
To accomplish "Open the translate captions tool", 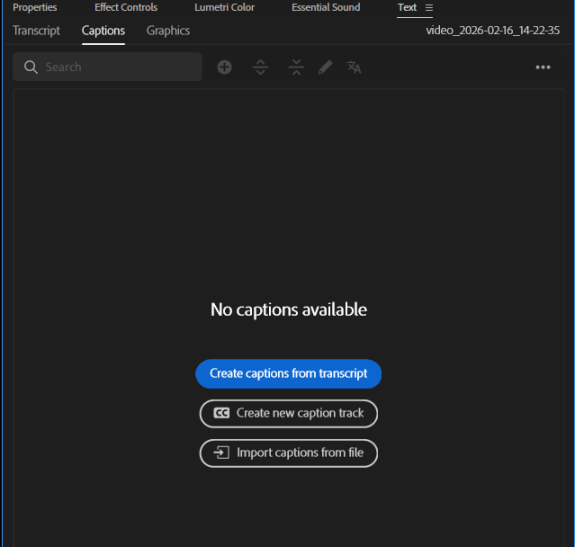I will pos(354,67).
